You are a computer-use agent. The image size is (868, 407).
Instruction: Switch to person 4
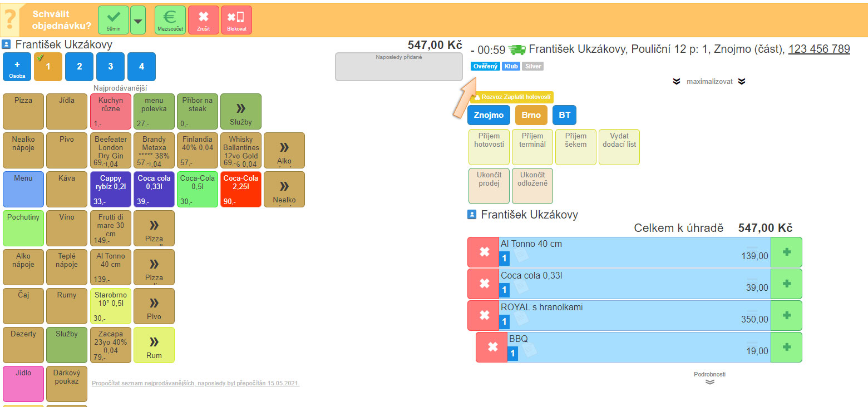(x=141, y=67)
